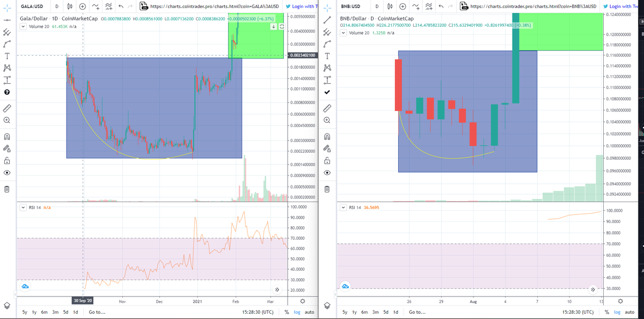This screenshot has width=644, height=319.
Task: Collapse RSI 14 legend in BNB chart
Action: tap(344, 207)
